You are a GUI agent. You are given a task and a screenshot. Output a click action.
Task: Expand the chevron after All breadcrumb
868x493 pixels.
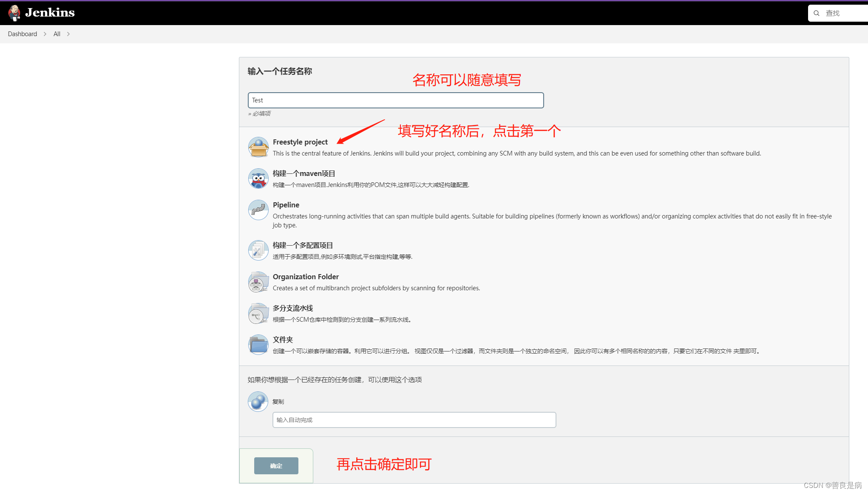[x=68, y=34]
